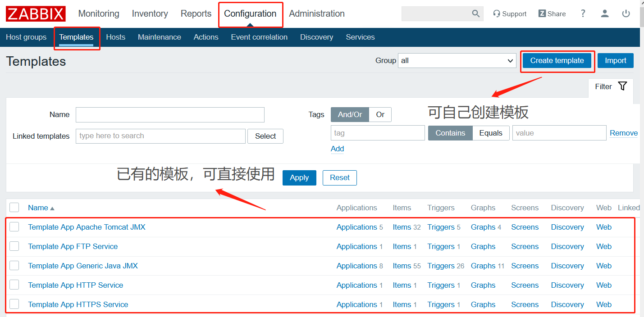Apply the current filter
Image resolution: width=644 pixels, height=317 pixels.
point(299,177)
